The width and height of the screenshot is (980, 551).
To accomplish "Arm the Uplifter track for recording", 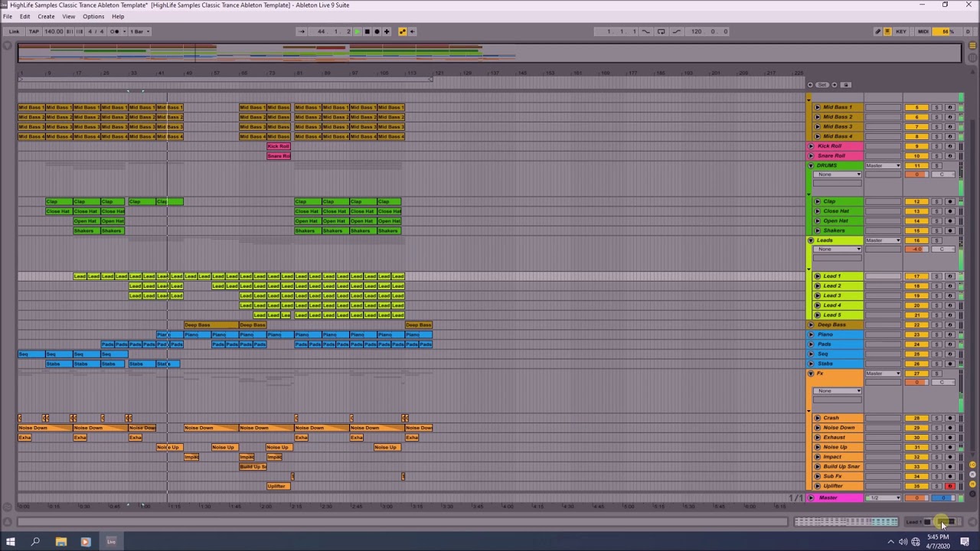I will [950, 486].
